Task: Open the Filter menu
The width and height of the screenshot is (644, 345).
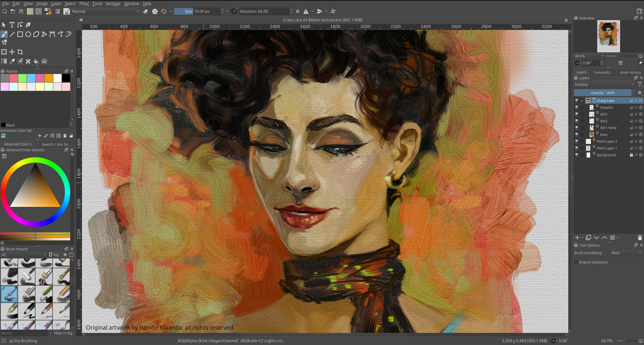Action: (x=84, y=3)
